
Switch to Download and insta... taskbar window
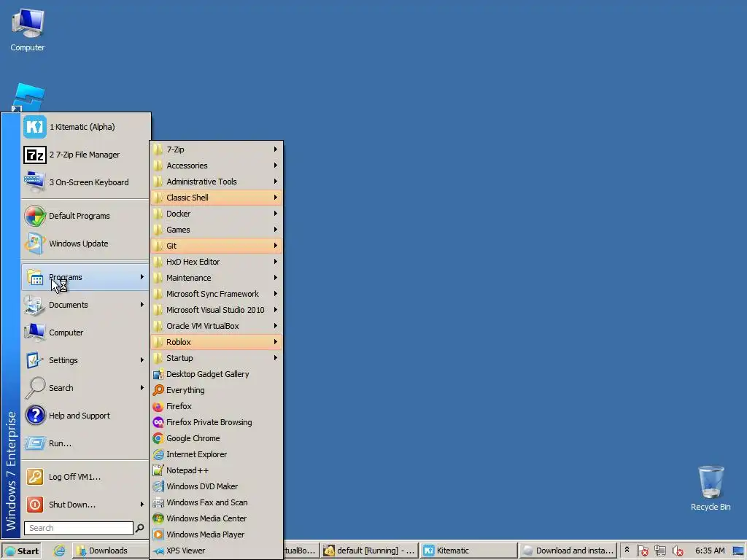(568, 551)
